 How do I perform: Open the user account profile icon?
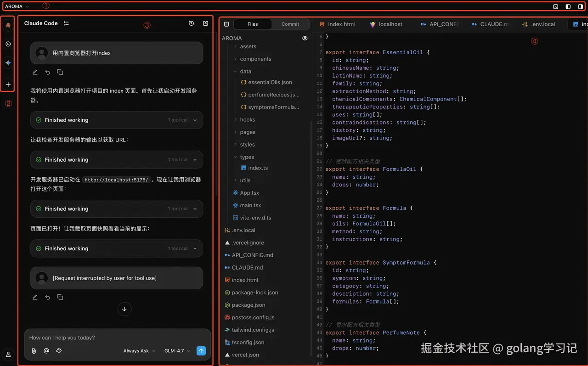pyautogui.click(x=8, y=355)
